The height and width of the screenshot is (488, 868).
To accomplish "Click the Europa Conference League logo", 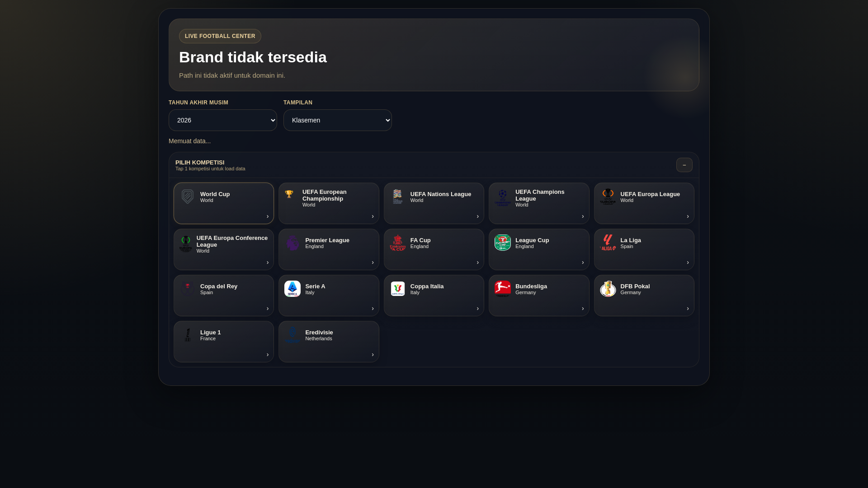I will pos(186,244).
